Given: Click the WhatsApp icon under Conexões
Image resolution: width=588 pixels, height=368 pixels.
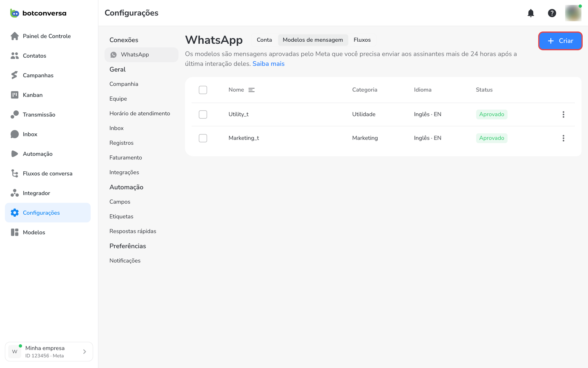Looking at the screenshot, I should (114, 55).
